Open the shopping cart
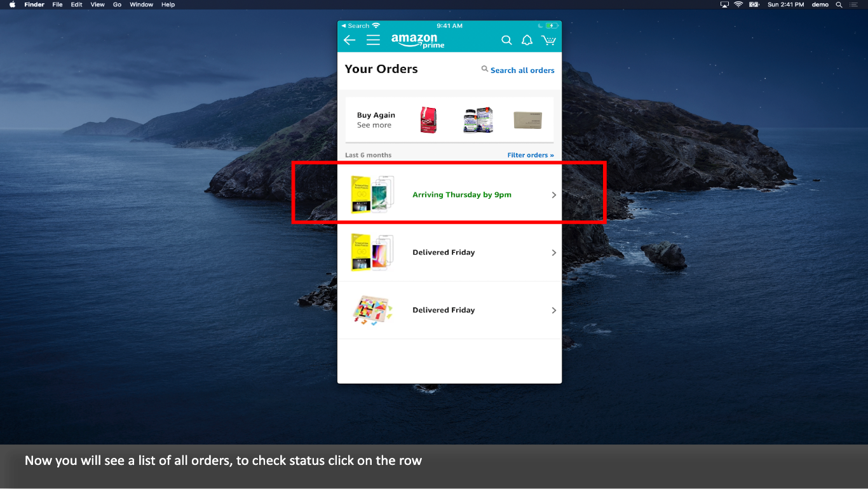 [548, 39]
